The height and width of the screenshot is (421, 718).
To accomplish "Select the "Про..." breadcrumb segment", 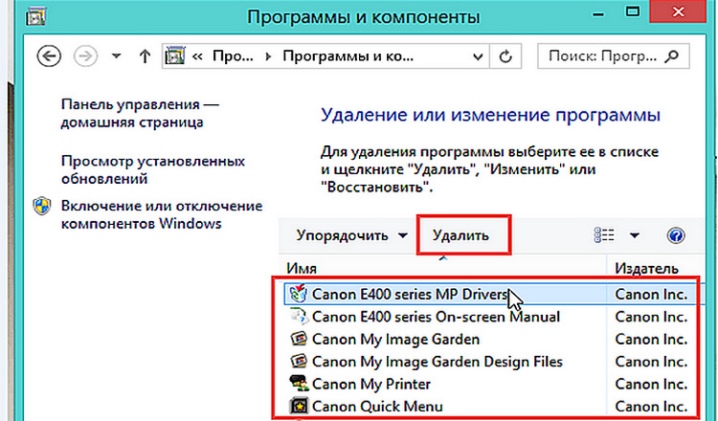I will point(233,56).
